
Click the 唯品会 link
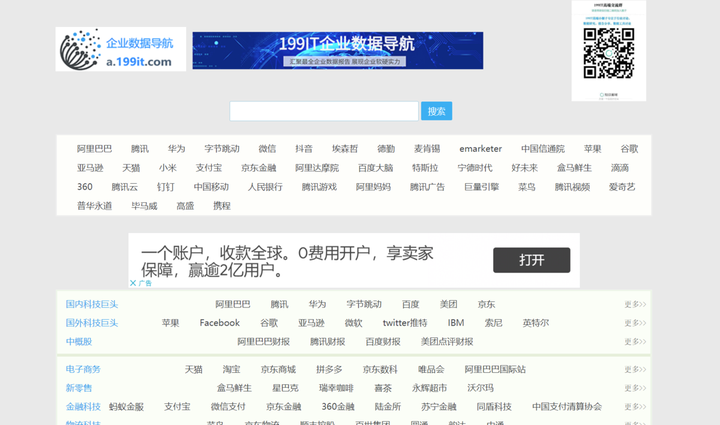tap(431, 369)
